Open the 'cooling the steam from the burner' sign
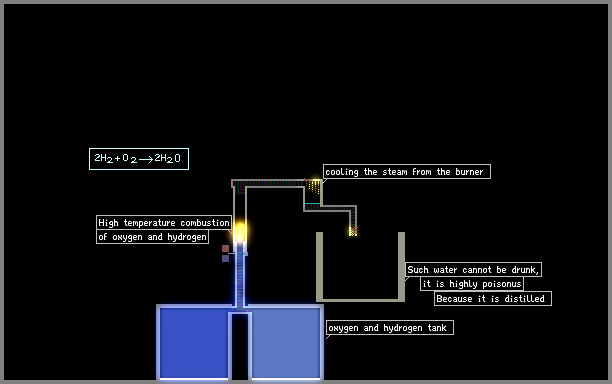Viewport: 612px width, 384px height. (x=407, y=172)
